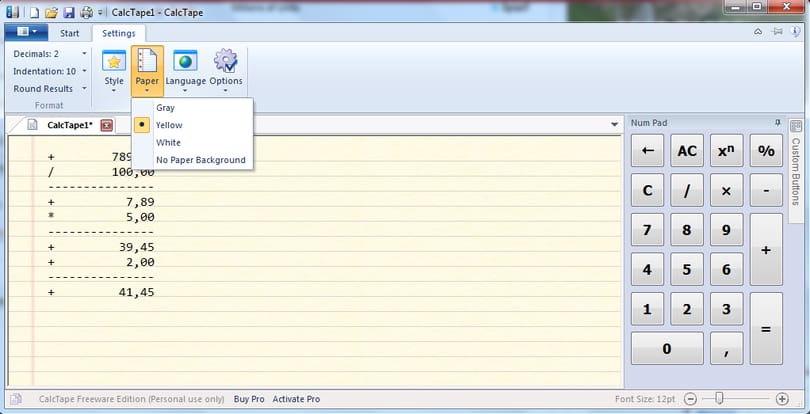This screenshot has width=810, height=414.
Task: Open the Style dropdown arrow
Action: coord(114,91)
